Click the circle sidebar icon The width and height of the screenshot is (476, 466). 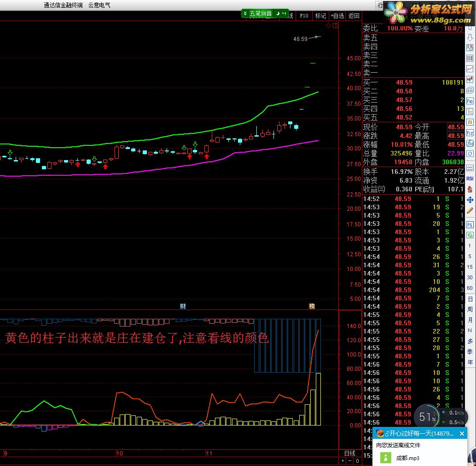(x=470, y=154)
